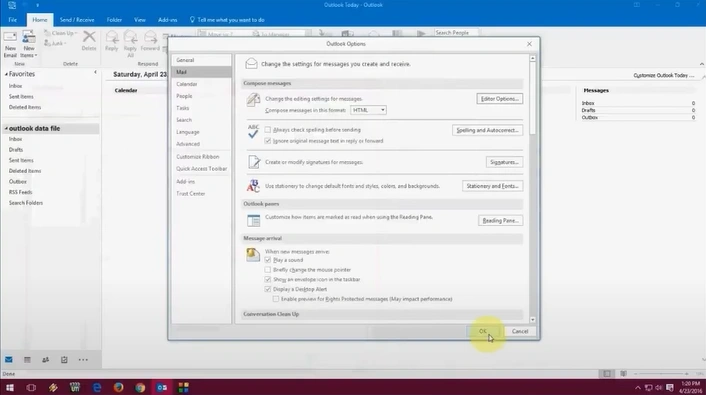Open the Folder ribbon tab

[114, 20]
